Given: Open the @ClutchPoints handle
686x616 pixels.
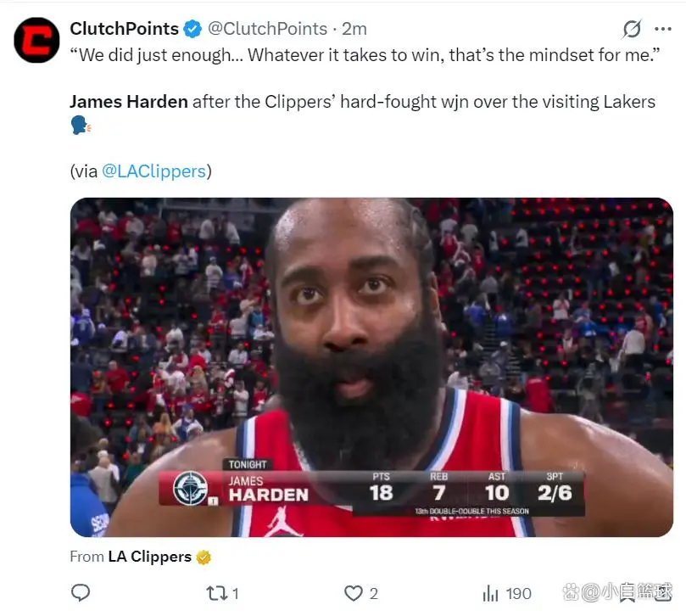Looking at the screenshot, I should [267, 29].
